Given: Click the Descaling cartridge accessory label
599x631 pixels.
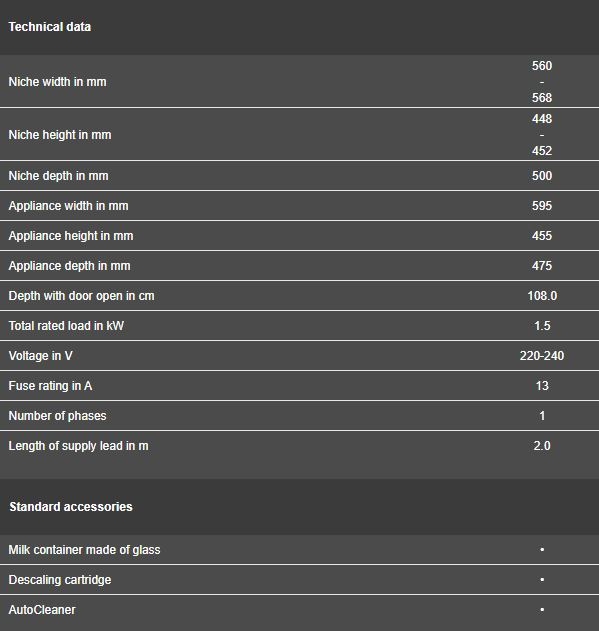Looking at the screenshot, I should point(60,580).
